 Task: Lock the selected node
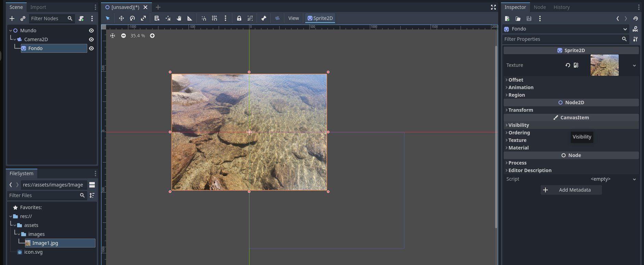[x=239, y=18]
